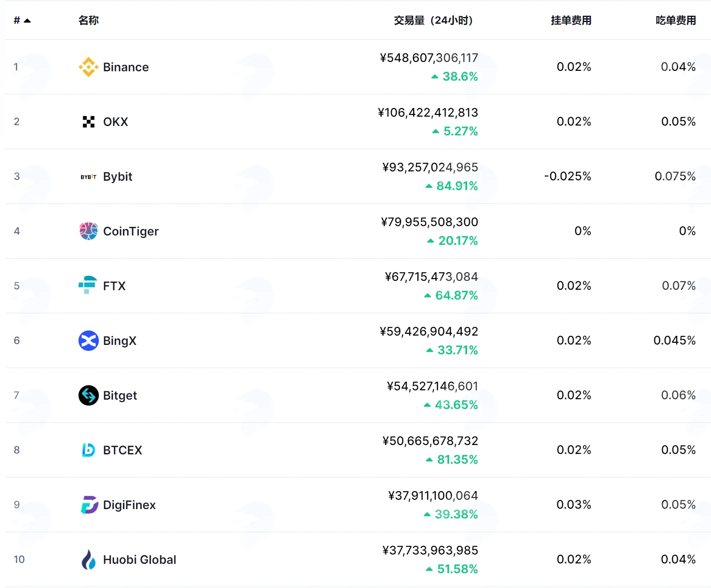Click the Binance logo icon
The height and width of the screenshot is (588, 711).
tap(88, 67)
